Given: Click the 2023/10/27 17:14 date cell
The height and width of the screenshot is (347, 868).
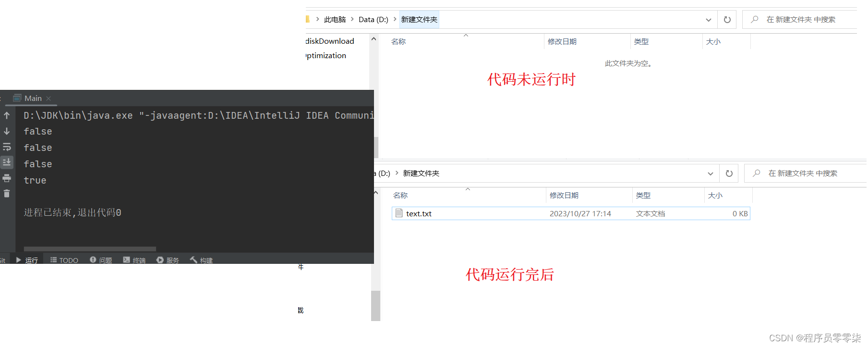Looking at the screenshot, I should [580, 214].
